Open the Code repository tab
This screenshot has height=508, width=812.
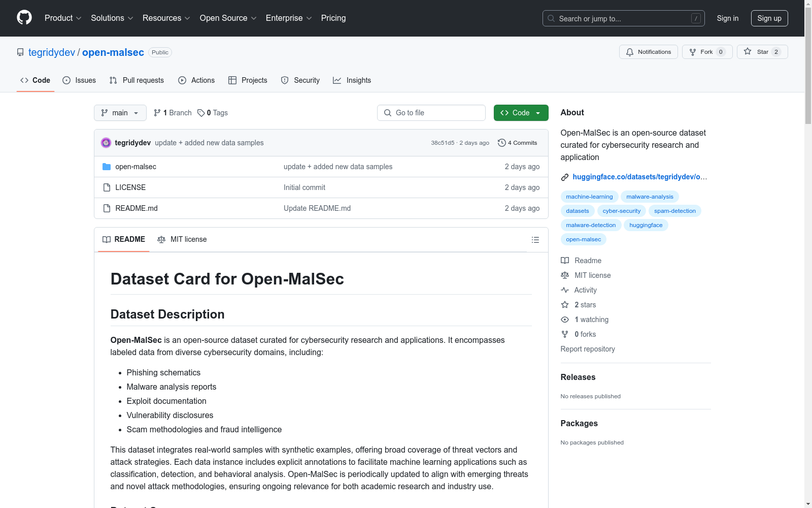pos(36,80)
